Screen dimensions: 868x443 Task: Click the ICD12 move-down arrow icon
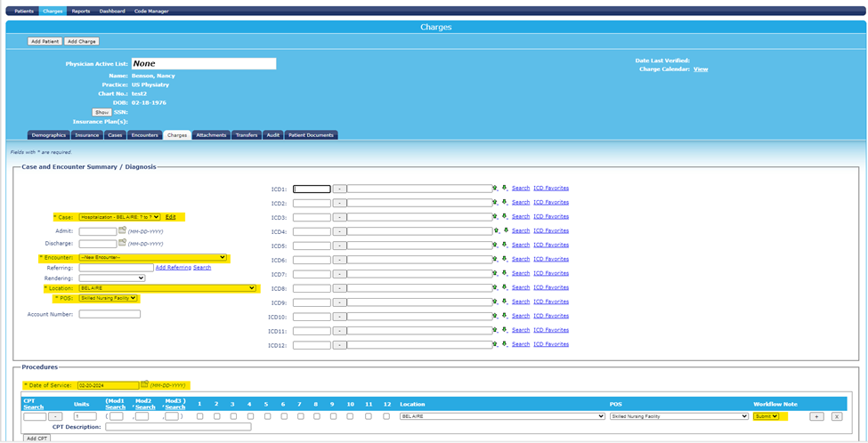coord(504,344)
